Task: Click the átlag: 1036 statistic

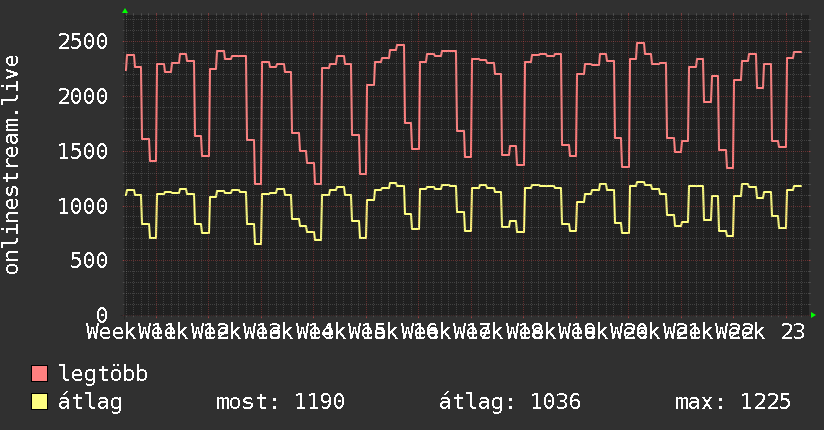Action: click(510, 402)
